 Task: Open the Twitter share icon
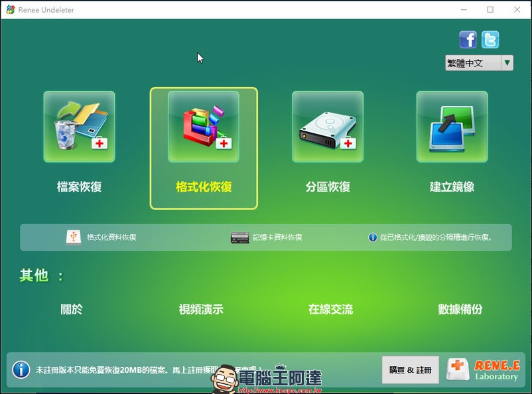pyautogui.click(x=490, y=40)
